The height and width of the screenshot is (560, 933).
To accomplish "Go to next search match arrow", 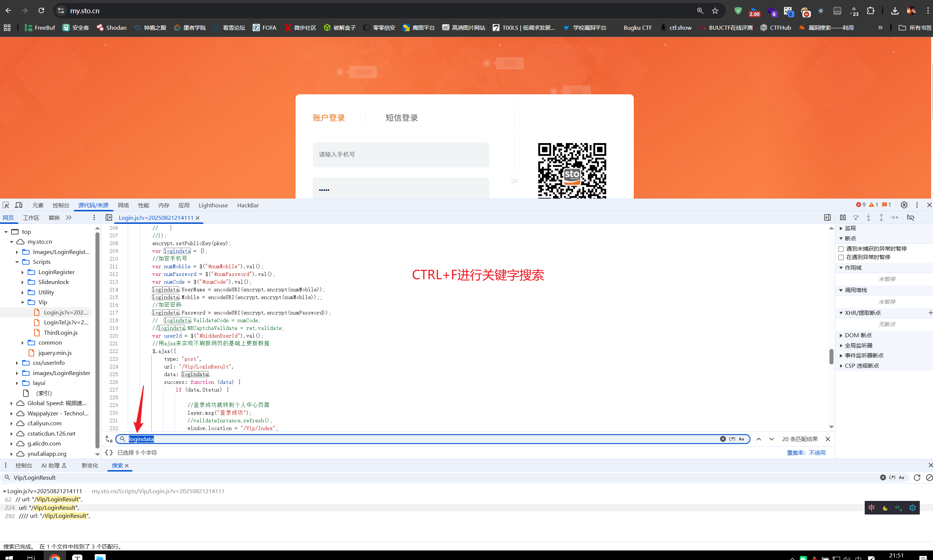I will click(x=771, y=439).
